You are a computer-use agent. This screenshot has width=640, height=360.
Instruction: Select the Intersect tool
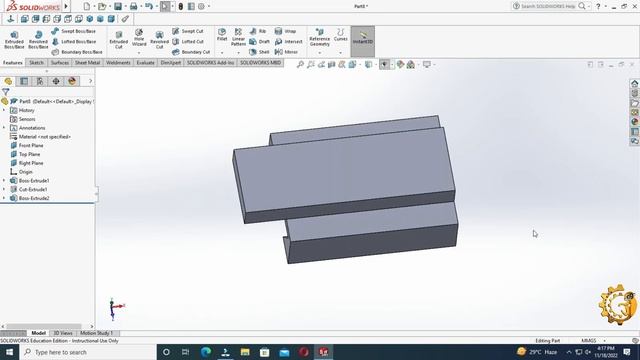click(x=289, y=42)
